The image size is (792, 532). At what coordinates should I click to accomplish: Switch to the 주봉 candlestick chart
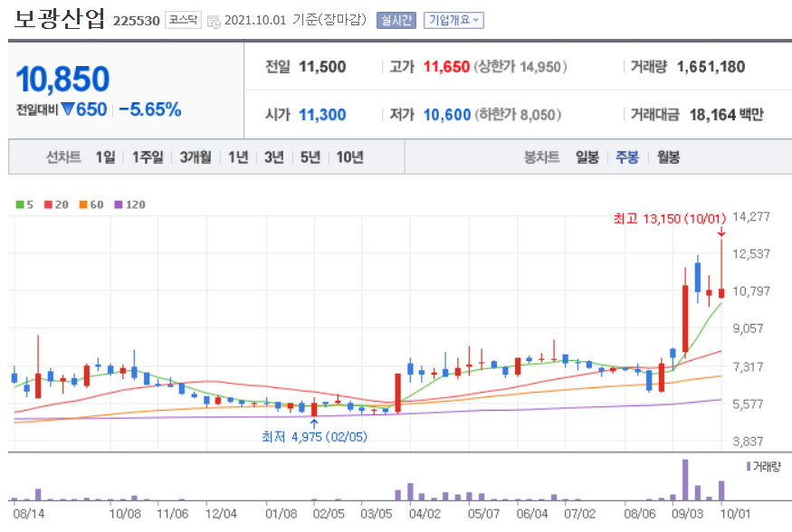pos(627,157)
